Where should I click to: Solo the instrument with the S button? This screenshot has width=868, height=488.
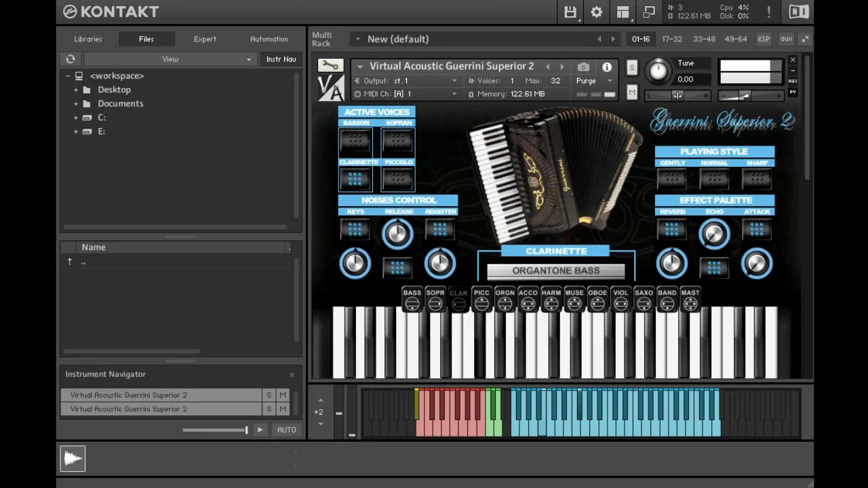[x=632, y=67]
